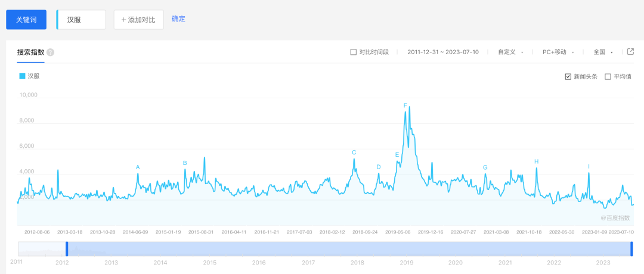Enable the 对比时间段 checkbox
644x274 pixels.
354,52
